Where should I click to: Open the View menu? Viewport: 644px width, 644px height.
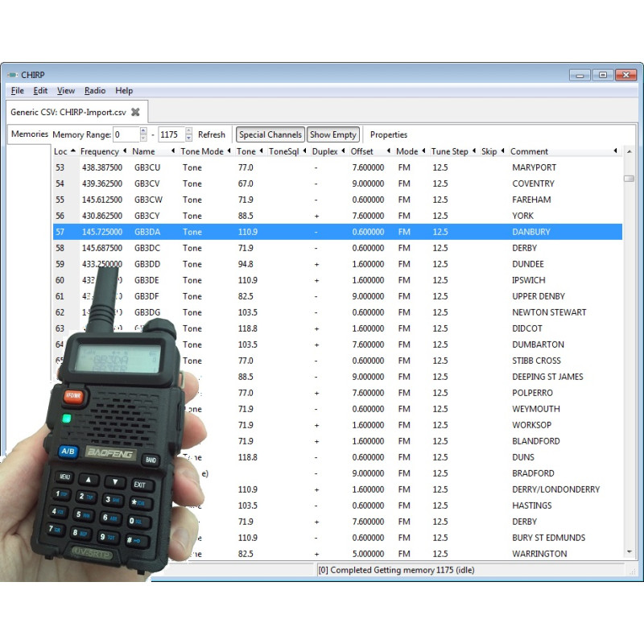(66, 91)
